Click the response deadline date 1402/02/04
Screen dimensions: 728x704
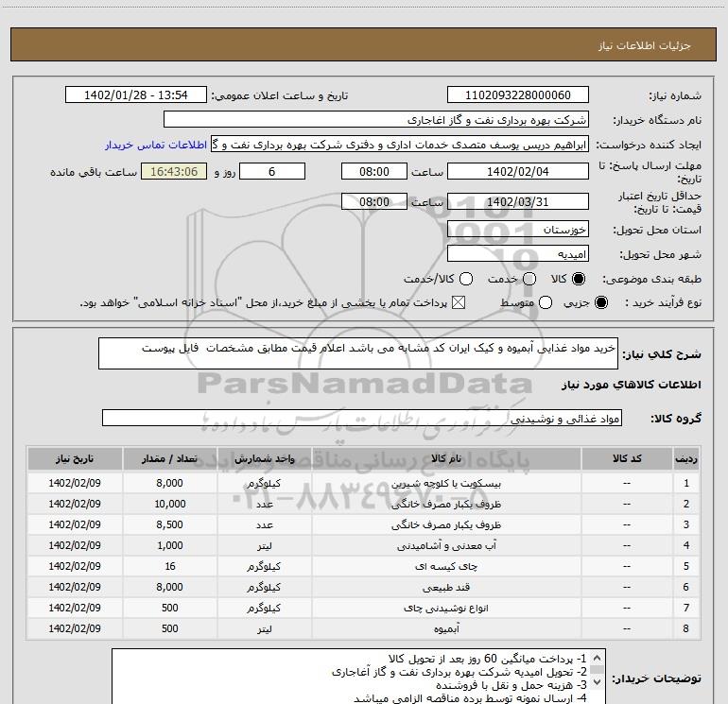tap(518, 172)
